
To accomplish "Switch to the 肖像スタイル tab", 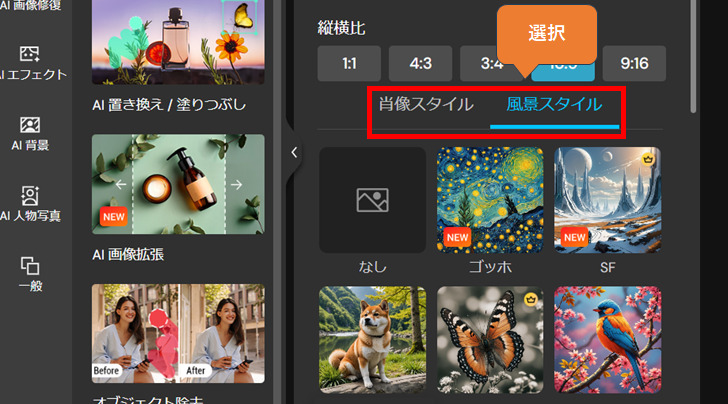I will (425, 104).
